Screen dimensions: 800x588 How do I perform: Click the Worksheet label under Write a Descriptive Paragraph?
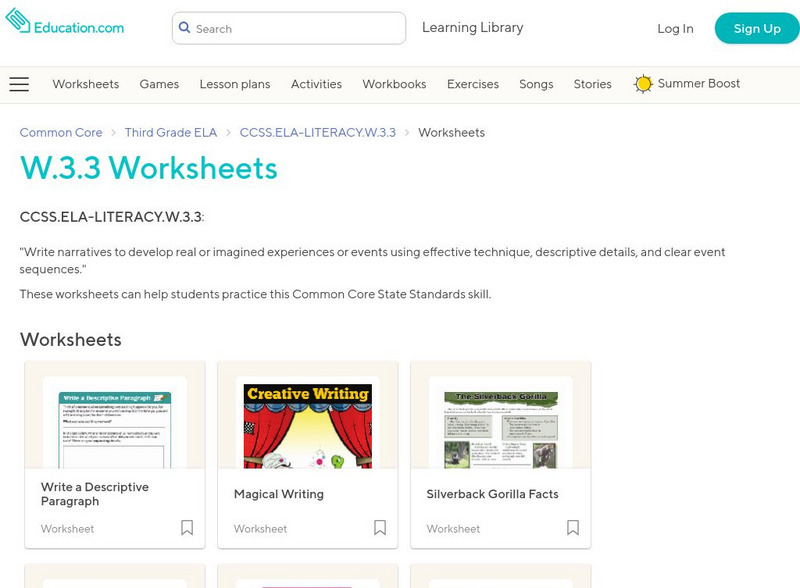coord(67,529)
